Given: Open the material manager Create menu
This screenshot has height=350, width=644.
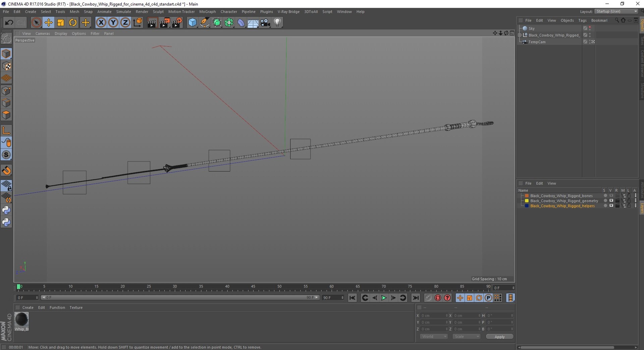Looking at the screenshot, I should [x=28, y=307].
